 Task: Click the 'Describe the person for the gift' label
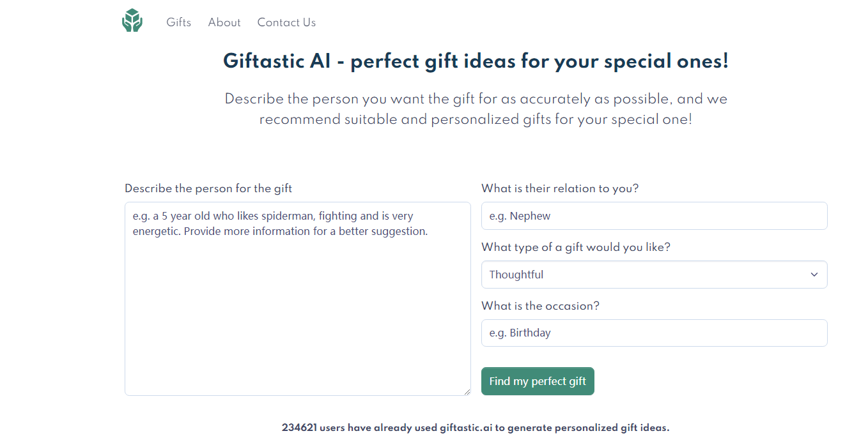pos(208,188)
